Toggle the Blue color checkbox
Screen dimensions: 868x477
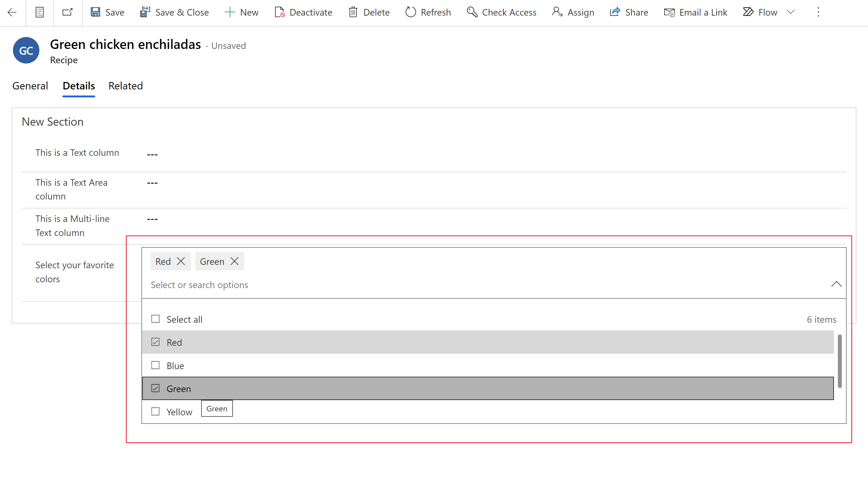(155, 365)
